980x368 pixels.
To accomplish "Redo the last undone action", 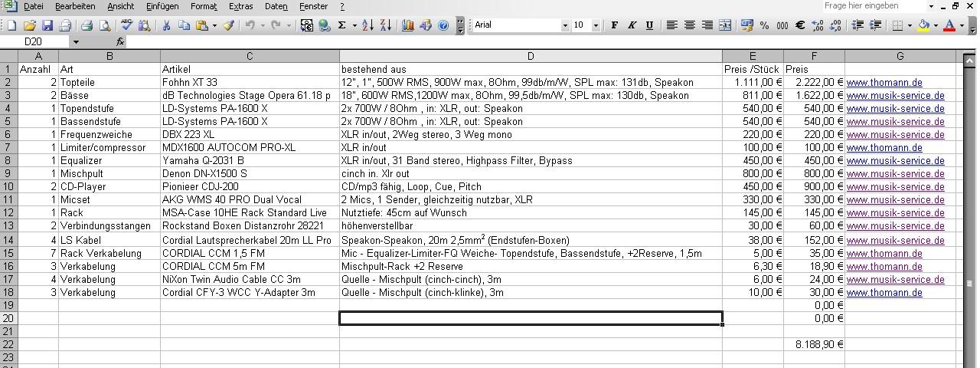I will pyautogui.click(x=277, y=25).
